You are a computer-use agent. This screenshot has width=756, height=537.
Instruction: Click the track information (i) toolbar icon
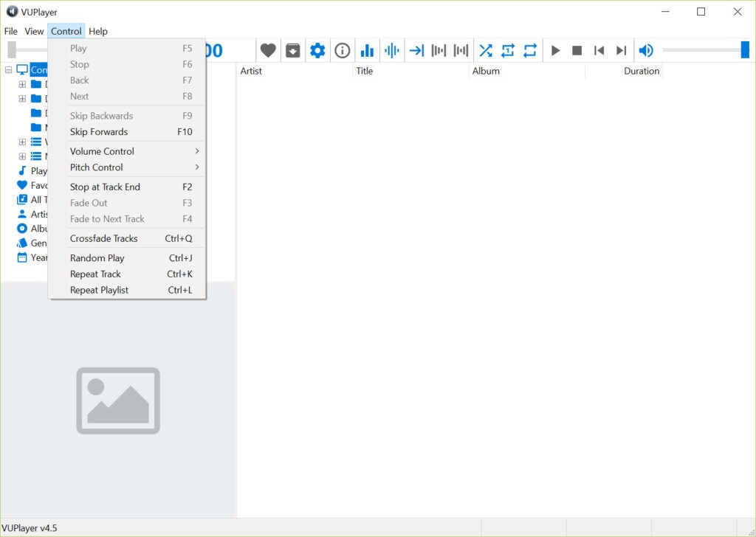tap(342, 50)
